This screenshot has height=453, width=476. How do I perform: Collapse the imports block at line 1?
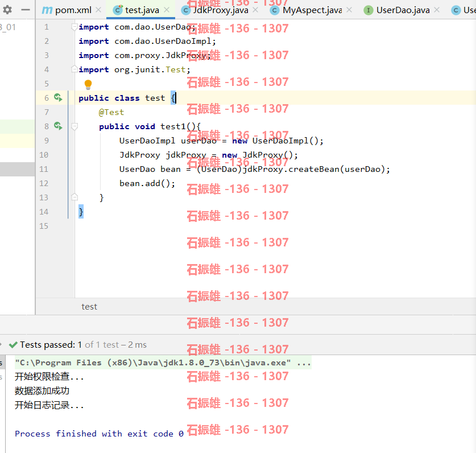click(74, 27)
